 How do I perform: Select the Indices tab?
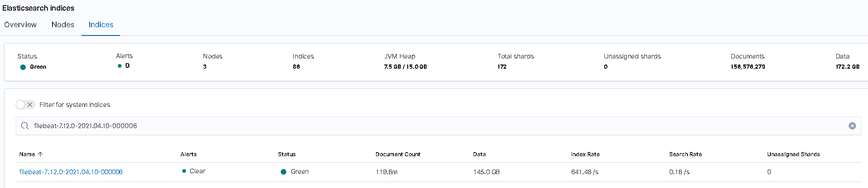[101, 25]
